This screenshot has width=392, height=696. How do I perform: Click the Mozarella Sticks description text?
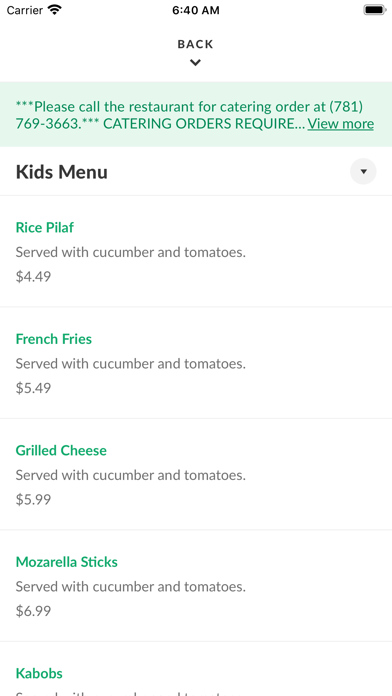tap(131, 587)
